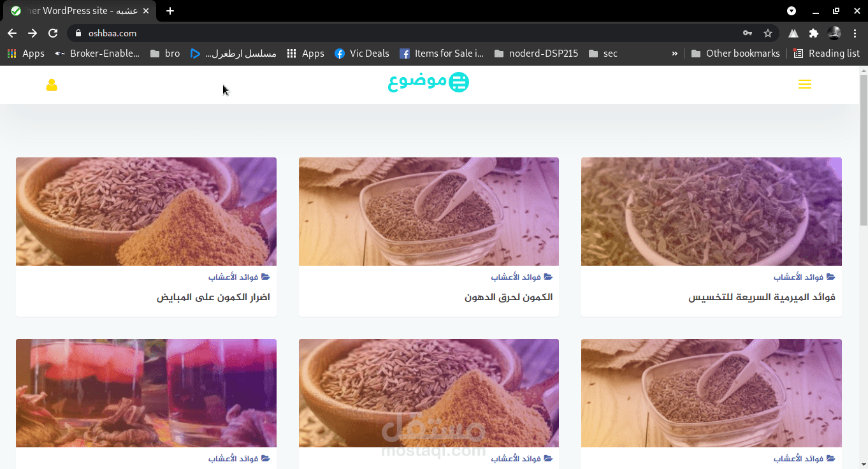Viewport: 868px width, 469px height.
Task: Open the bro bookmark folder
Action: (x=165, y=54)
